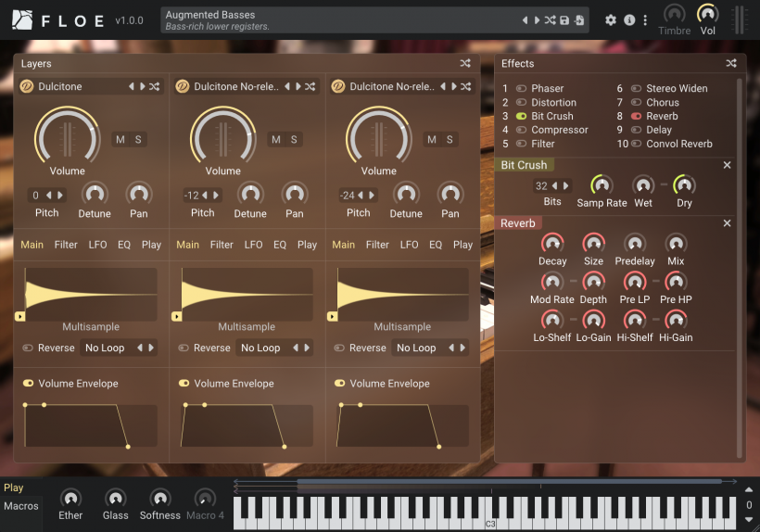Load previous preset with header left arrow
Screen dimensions: 760x532
(x=525, y=20)
